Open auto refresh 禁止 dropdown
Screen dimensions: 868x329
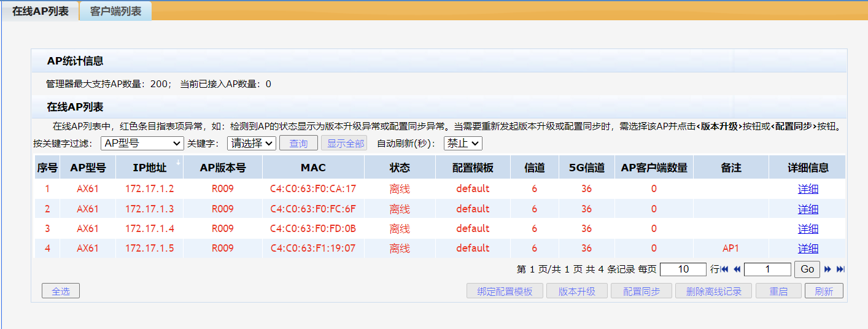click(x=463, y=143)
